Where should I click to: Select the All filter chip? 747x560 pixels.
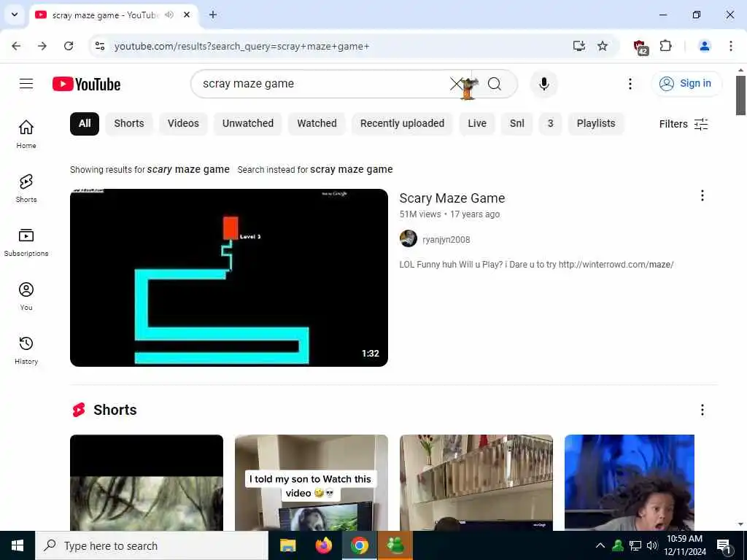click(85, 123)
